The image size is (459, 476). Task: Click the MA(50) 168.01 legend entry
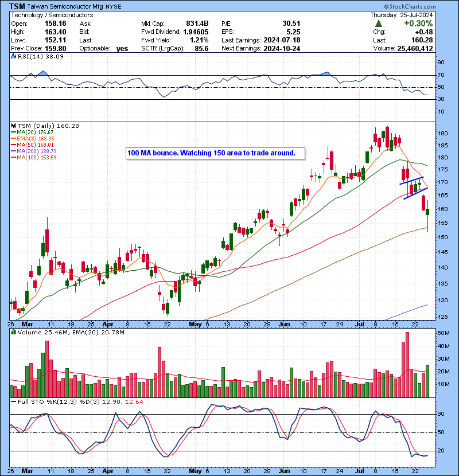point(32,145)
